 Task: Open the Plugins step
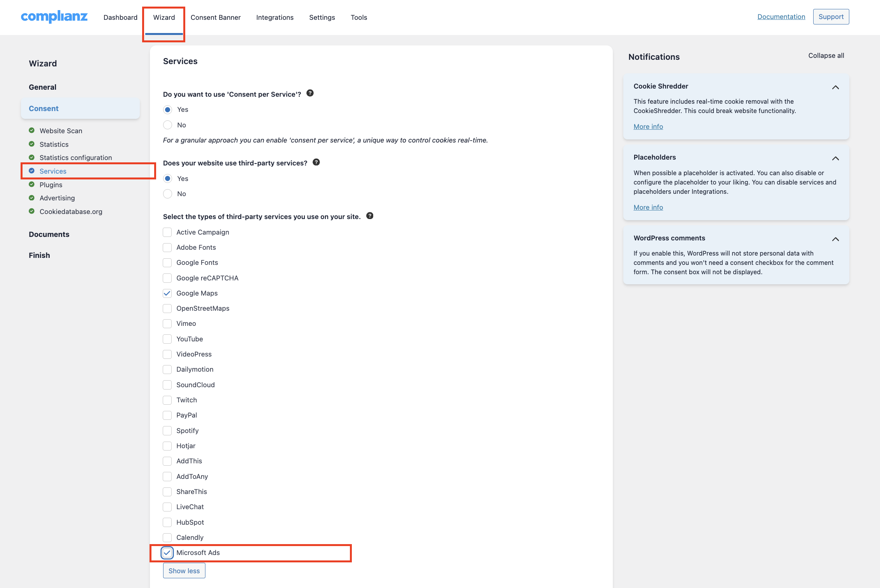tap(51, 184)
